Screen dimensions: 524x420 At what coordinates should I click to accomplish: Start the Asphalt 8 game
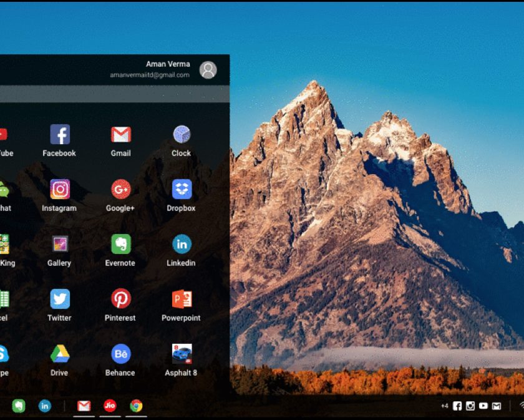click(182, 354)
